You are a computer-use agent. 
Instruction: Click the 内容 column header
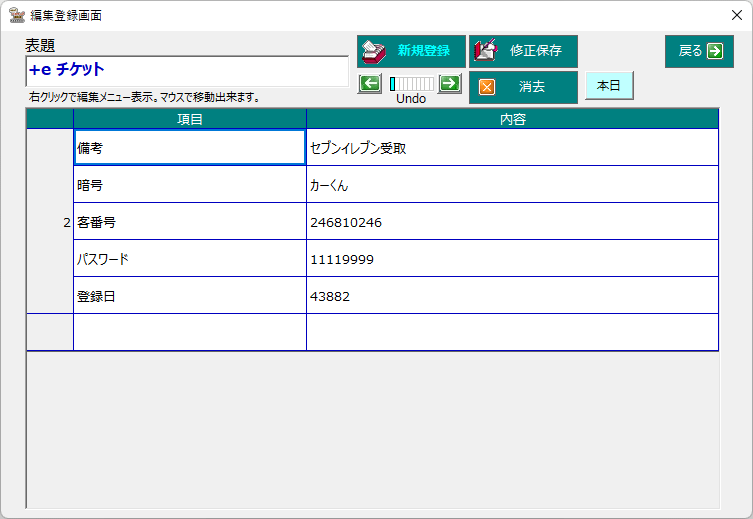pyautogui.click(x=512, y=120)
